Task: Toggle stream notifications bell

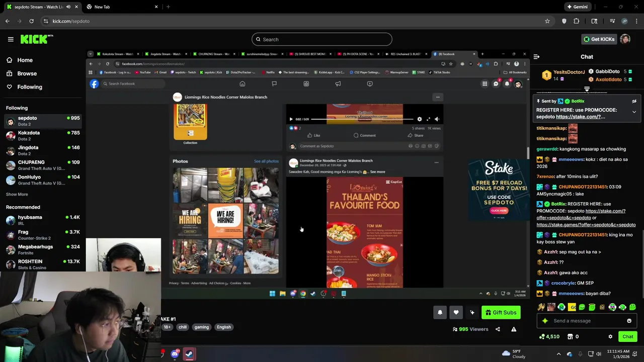Action: click(440, 313)
